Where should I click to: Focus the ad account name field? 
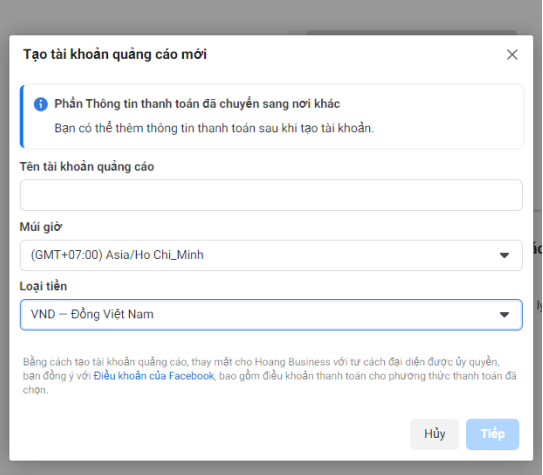tap(271, 195)
